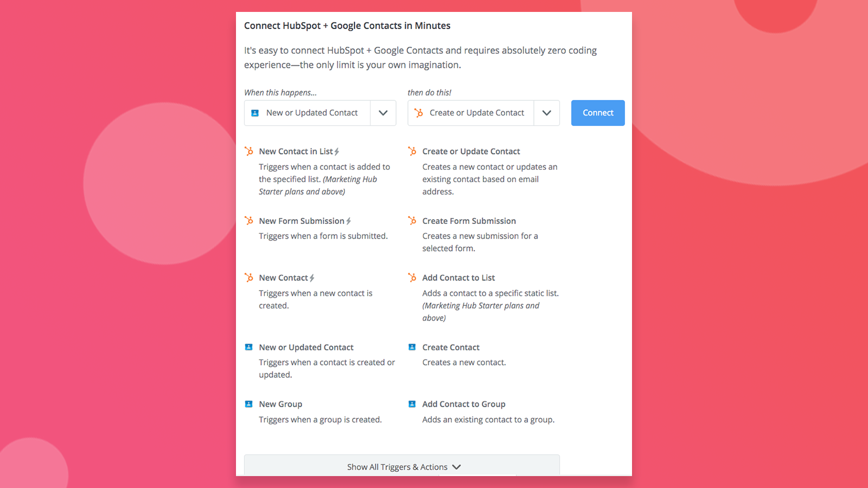This screenshot has width=868, height=488.
Task: Click the HubSpot icon beside Add Contact to List
Action: 412,278
